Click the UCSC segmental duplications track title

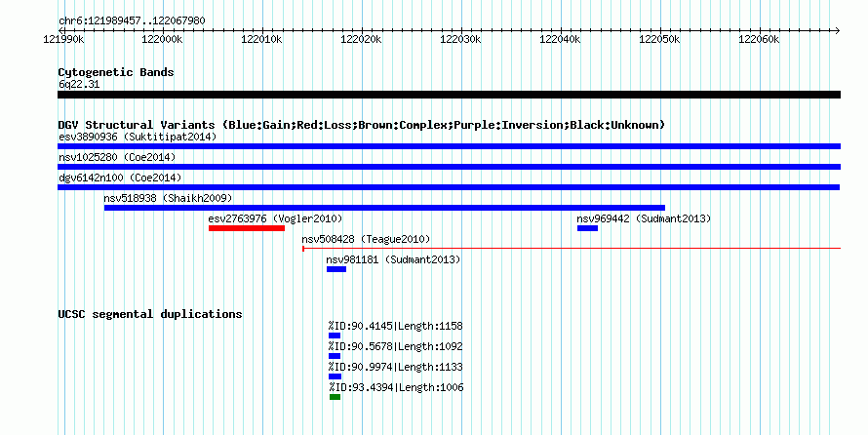coord(150,314)
